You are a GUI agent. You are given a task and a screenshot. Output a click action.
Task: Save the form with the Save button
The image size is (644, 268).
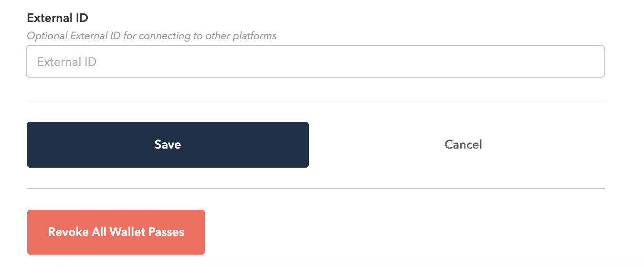coord(168,145)
